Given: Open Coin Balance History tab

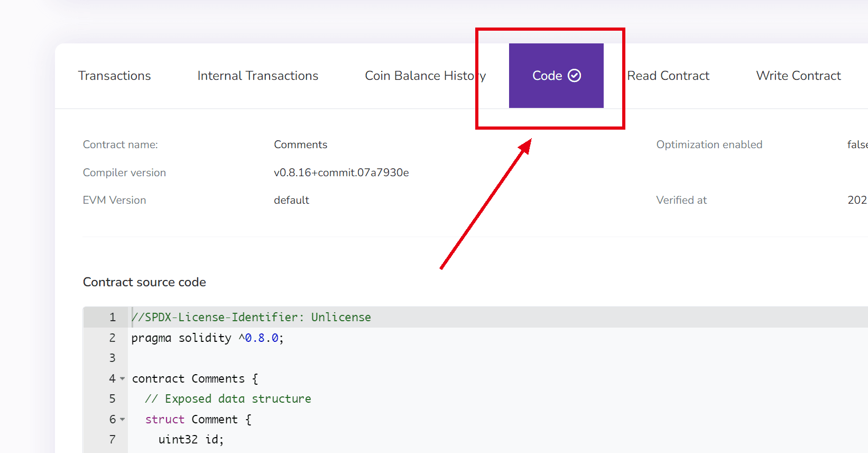Looking at the screenshot, I should [425, 76].
